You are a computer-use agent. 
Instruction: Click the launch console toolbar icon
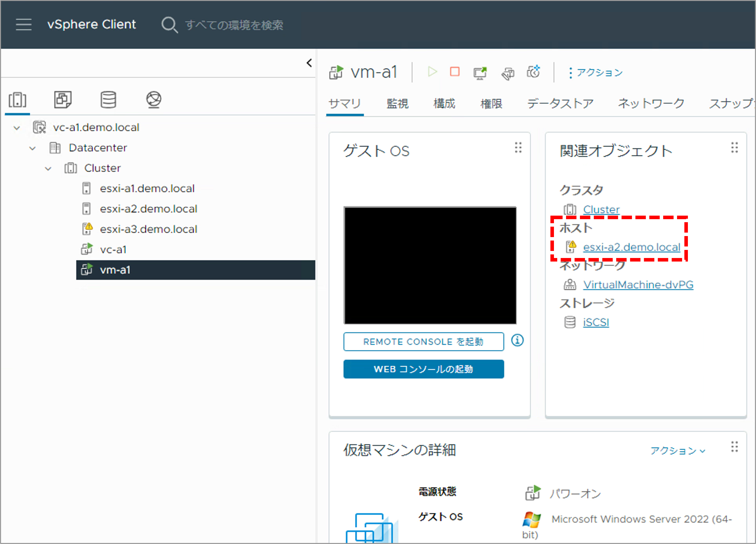click(480, 73)
